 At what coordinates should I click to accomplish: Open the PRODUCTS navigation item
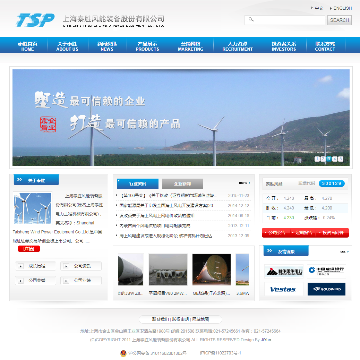pyautogui.click(x=147, y=46)
